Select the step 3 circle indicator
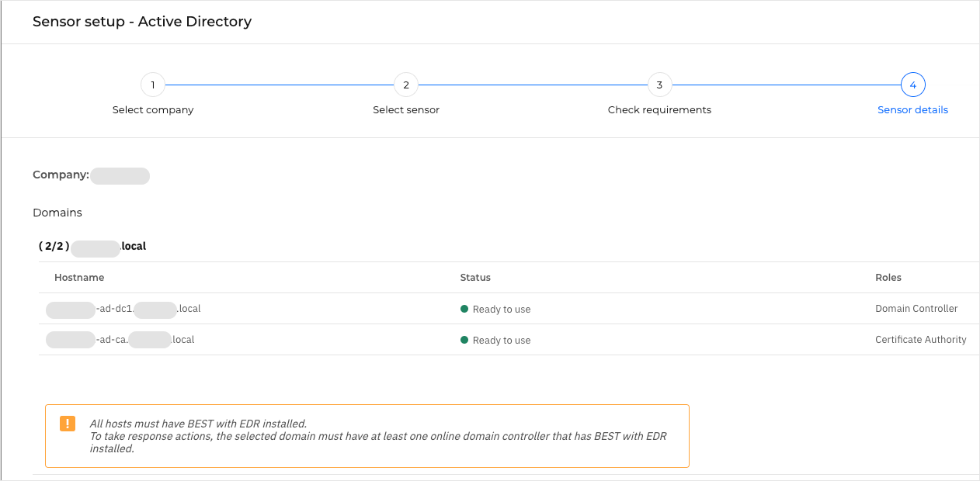980x481 pixels. 659,85
